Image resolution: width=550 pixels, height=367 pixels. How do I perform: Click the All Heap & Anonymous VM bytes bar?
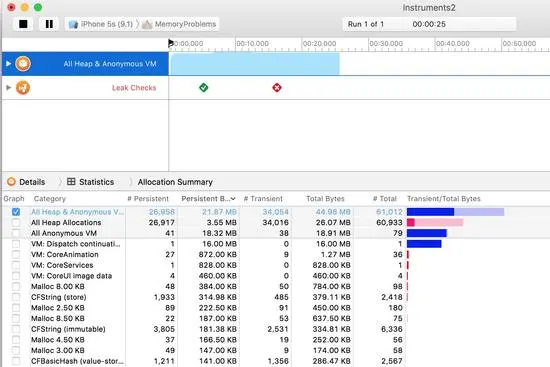pos(455,212)
